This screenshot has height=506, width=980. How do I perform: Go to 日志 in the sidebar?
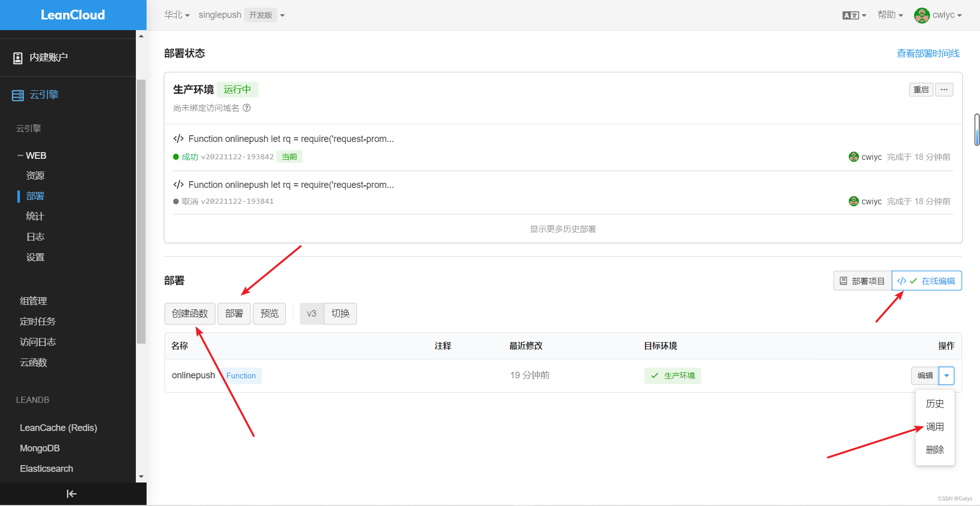click(35, 237)
